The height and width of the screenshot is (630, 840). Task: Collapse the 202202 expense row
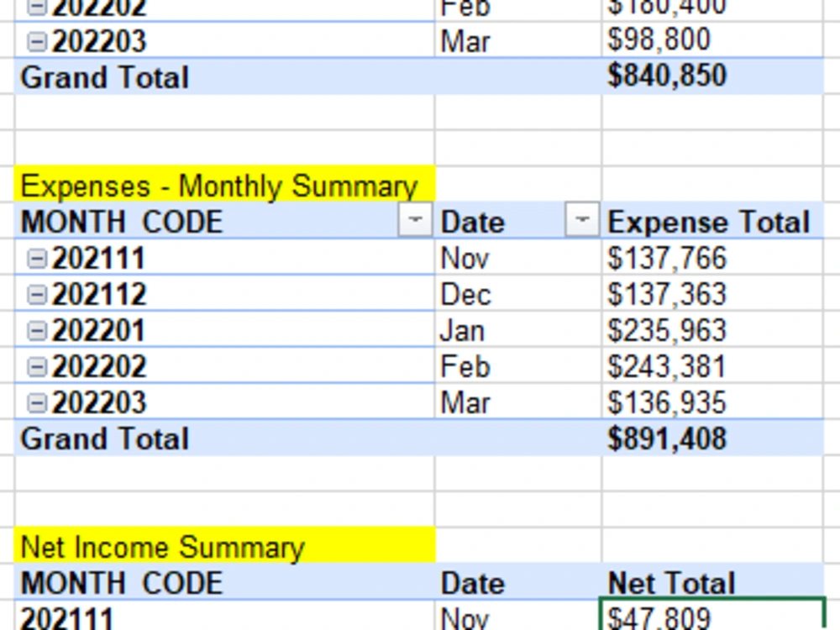point(36,367)
